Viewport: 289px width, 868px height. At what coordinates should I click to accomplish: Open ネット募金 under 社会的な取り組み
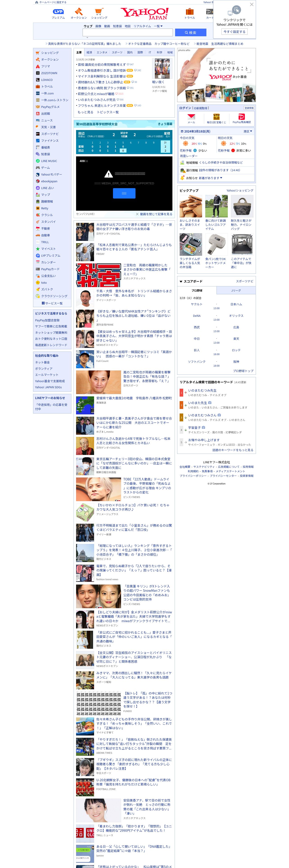pyautogui.click(x=42, y=362)
